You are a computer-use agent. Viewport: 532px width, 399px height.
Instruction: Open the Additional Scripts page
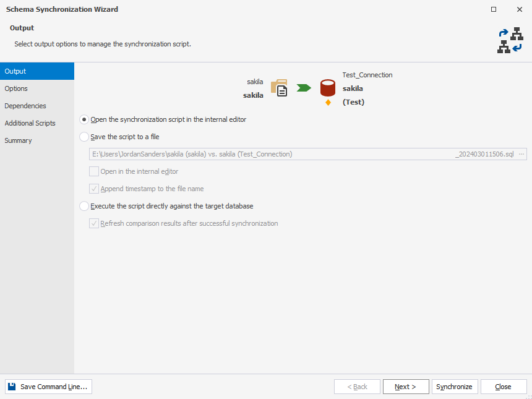coord(37,123)
